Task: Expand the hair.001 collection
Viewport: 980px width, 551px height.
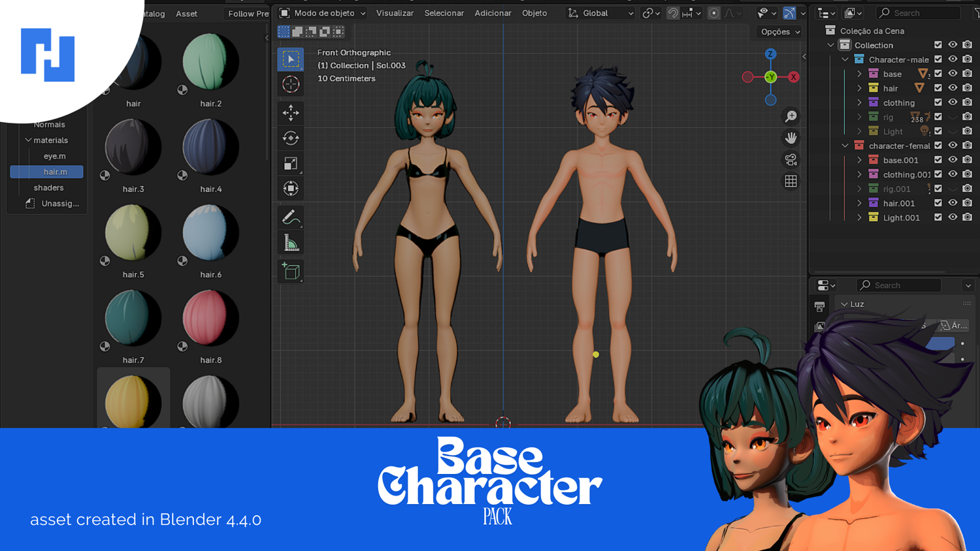Action: [859, 203]
